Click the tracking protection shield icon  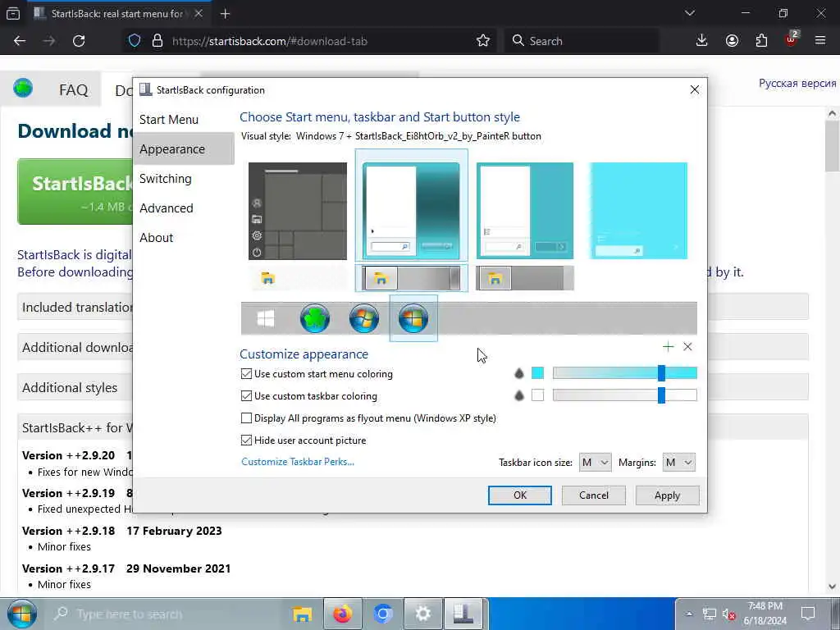(135, 41)
